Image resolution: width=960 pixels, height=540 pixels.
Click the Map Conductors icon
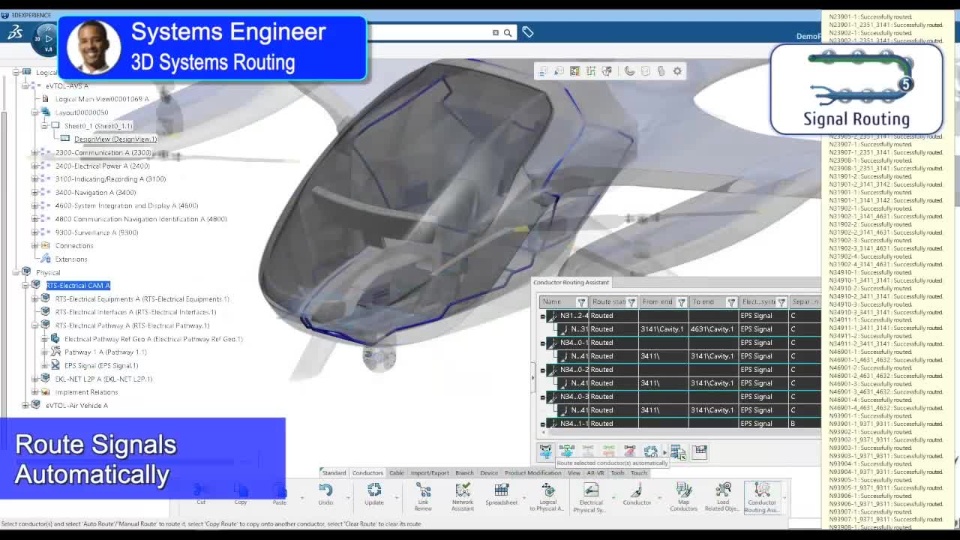(684, 490)
